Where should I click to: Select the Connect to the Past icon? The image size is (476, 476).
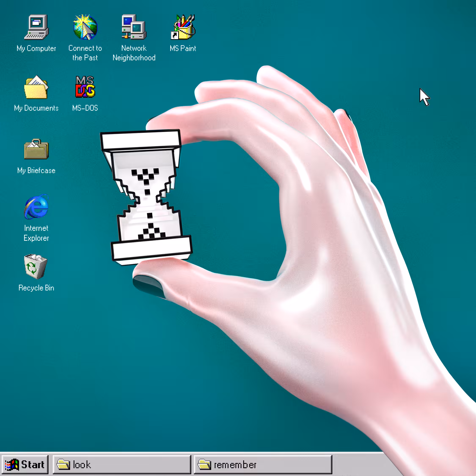point(85,27)
